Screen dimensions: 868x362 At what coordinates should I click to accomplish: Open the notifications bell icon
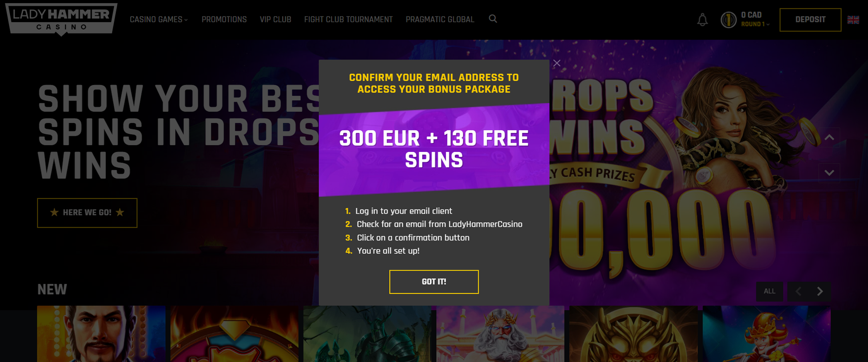pos(702,20)
